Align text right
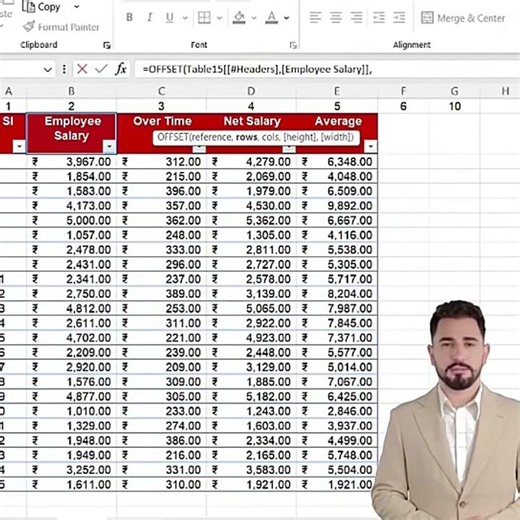Viewport: 520px width, 520px height. point(356,18)
